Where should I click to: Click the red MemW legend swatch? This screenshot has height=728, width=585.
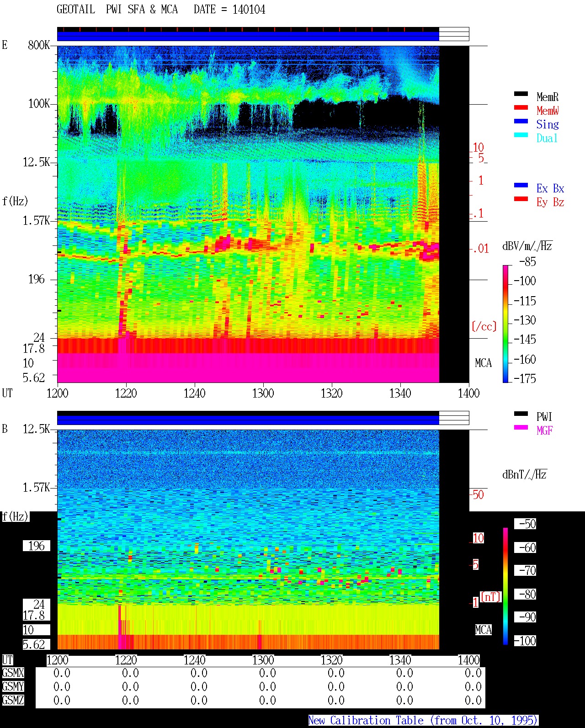click(x=521, y=108)
